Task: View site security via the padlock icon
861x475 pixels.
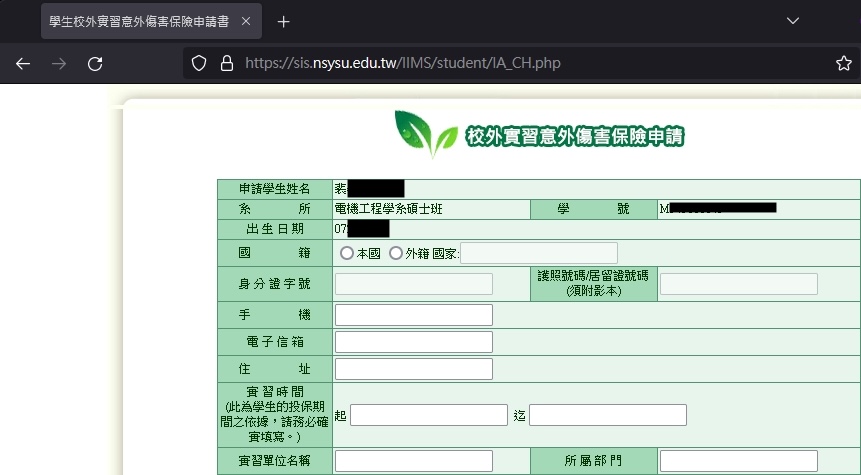Action: pos(227,64)
